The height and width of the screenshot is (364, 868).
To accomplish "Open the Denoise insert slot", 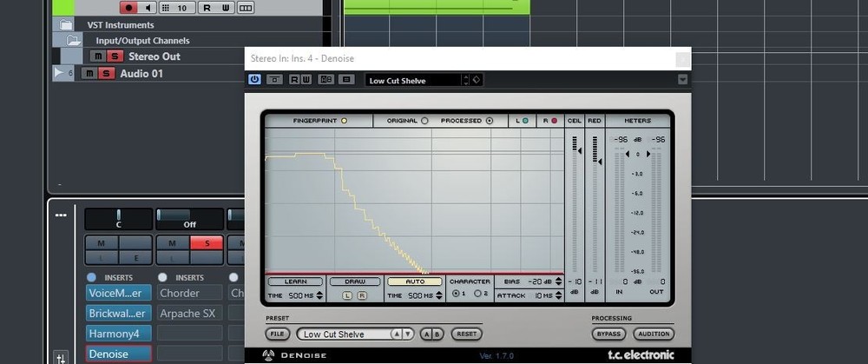I will coord(118,354).
